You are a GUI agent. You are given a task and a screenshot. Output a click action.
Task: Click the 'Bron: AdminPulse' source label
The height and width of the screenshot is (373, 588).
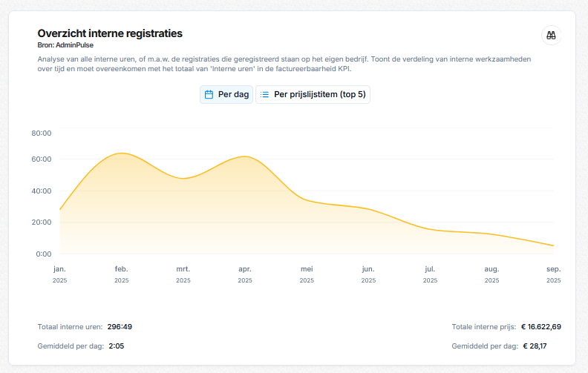[x=65, y=45]
